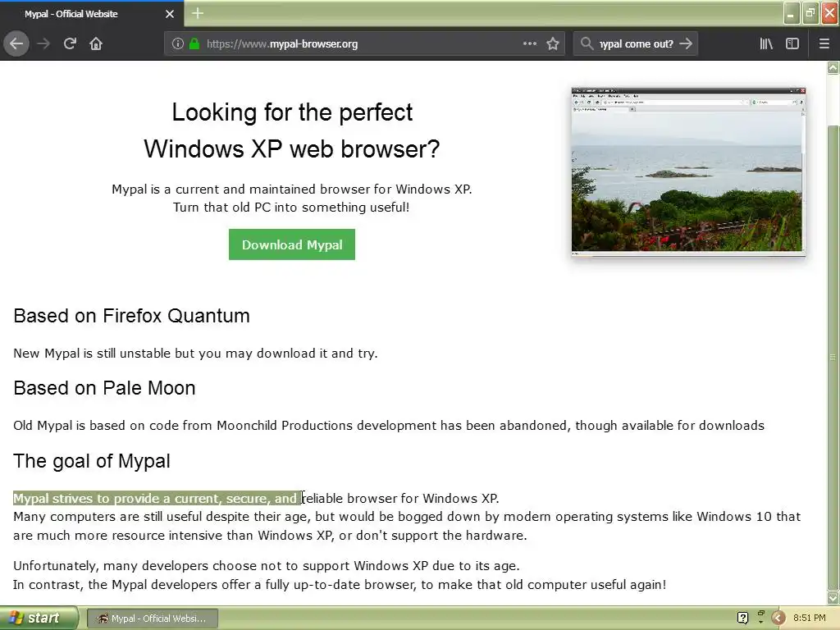Screen dimensions: 840x630
Task: Click the help question tray icon
Action: [743, 618]
